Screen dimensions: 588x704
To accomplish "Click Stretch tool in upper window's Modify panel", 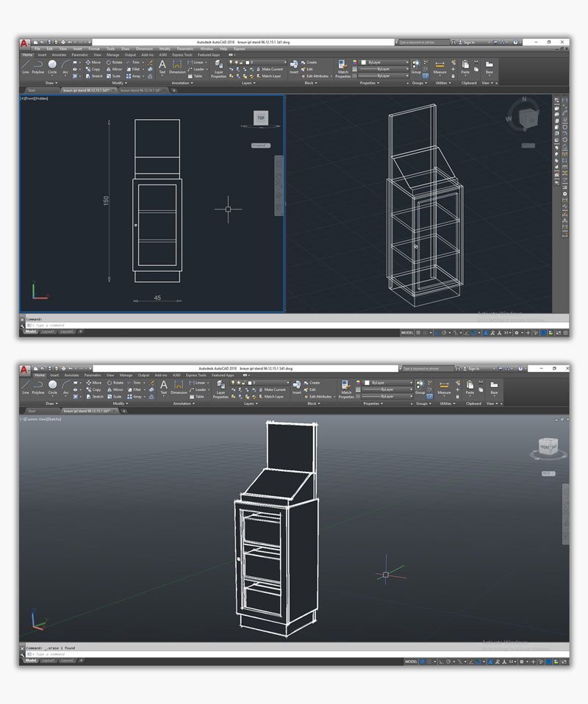I will pyautogui.click(x=94, y=76).
